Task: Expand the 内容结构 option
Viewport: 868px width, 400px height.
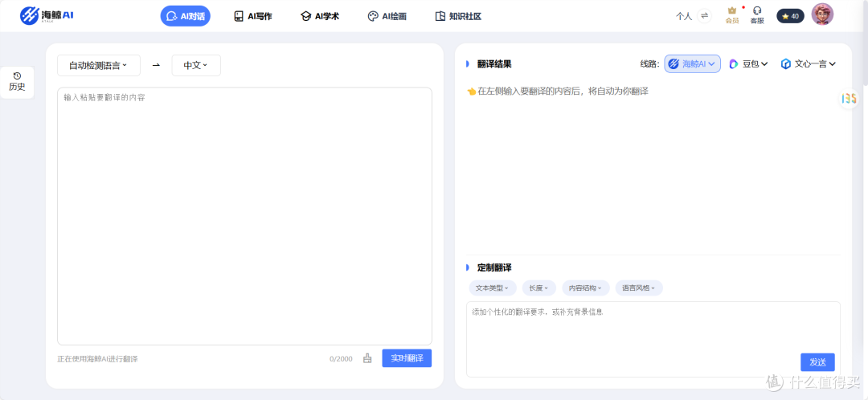Action: coord(586,288)
